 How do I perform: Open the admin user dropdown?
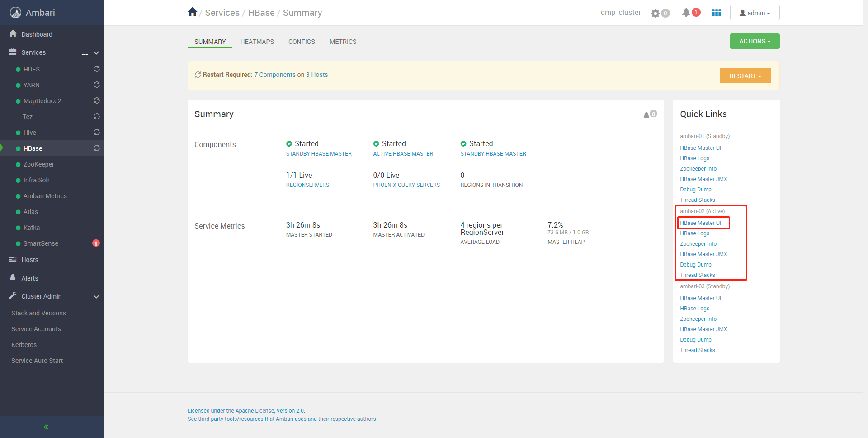[755, 13]
